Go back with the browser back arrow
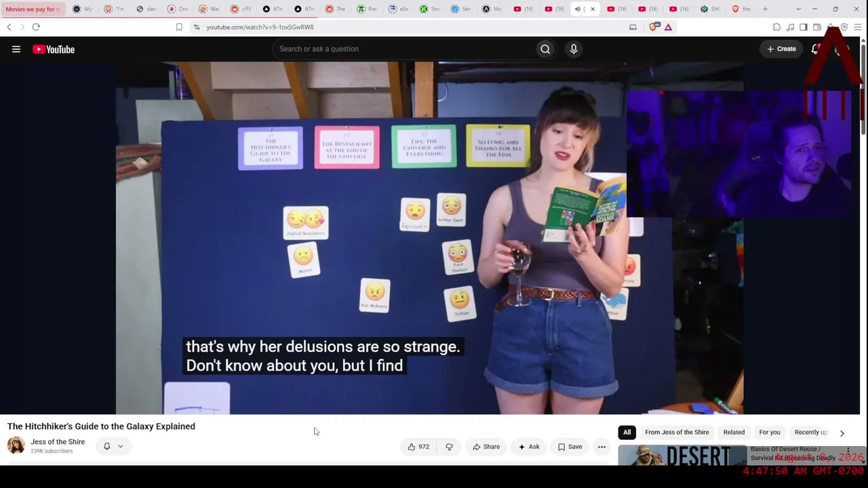Image resolution: width=868 pixels, height=488 pixels. pos(9,27)
